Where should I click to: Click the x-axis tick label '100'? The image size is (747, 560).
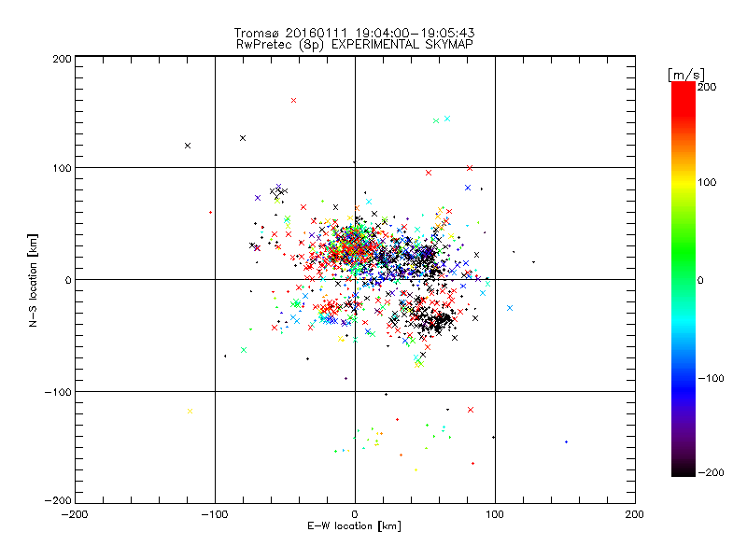click(495, 514)
